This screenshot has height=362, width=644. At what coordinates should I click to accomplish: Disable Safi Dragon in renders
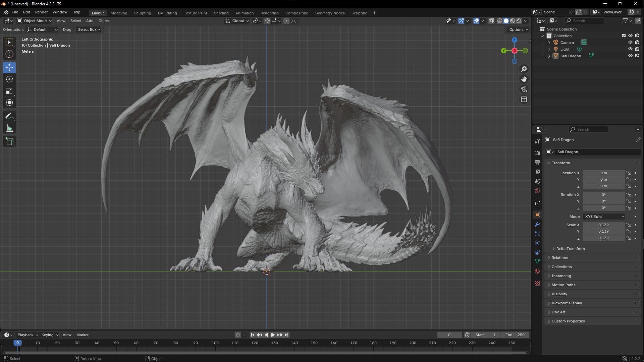coord(637,56)
